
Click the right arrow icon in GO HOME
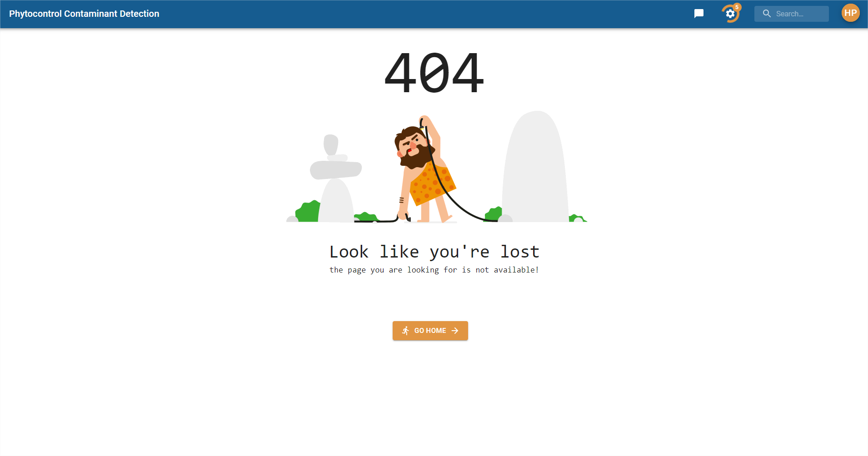coord(455,331)
